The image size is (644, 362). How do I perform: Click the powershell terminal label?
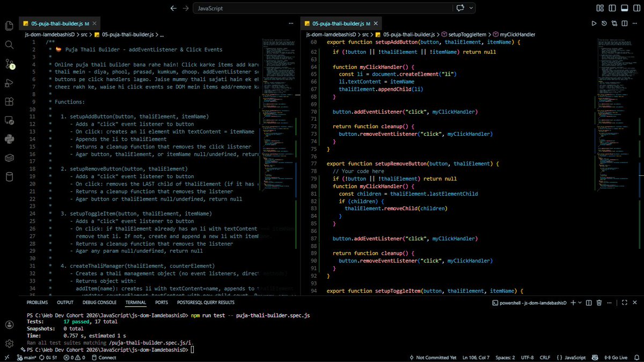click(529, 302)
